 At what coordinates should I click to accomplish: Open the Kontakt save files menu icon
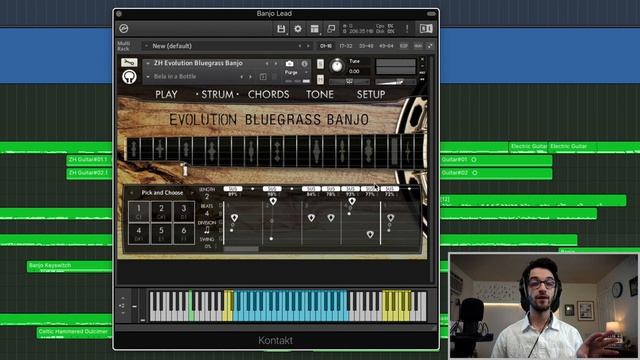point(281,29)
